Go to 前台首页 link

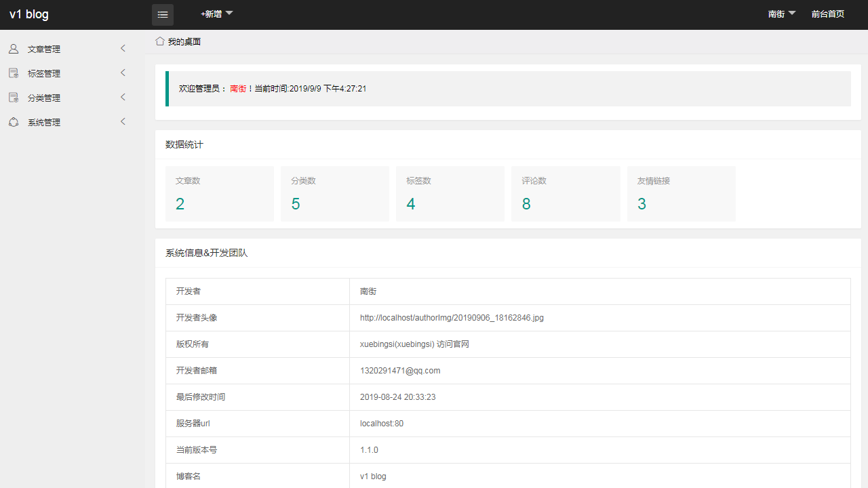828,14
